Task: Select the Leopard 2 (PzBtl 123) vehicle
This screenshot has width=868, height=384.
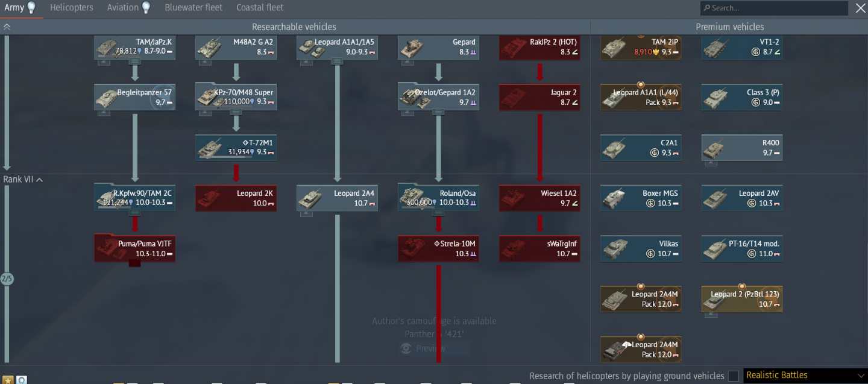Action: [x=743, y=299]
